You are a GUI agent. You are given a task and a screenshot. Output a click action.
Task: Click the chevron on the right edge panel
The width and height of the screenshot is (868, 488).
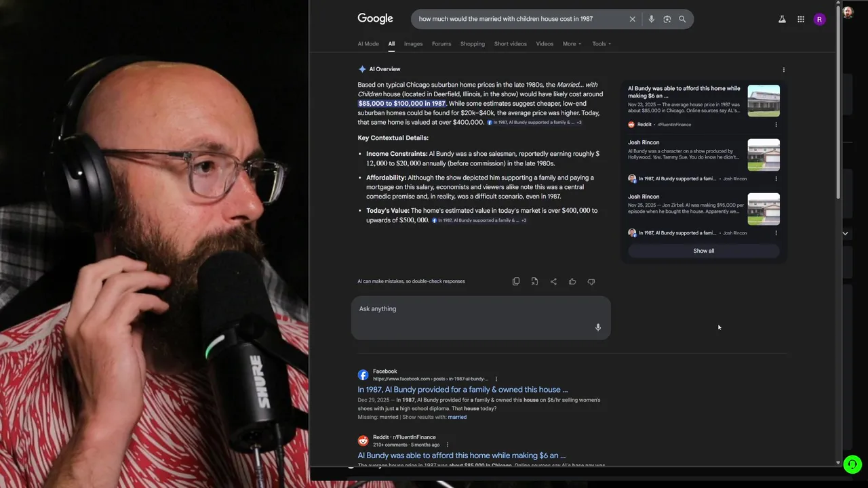(845, 233)
